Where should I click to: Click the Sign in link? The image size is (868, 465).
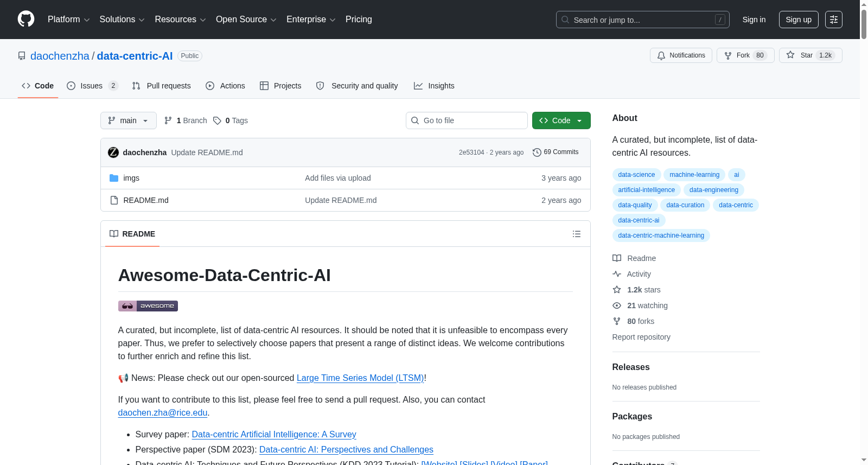tap(754, 20)
